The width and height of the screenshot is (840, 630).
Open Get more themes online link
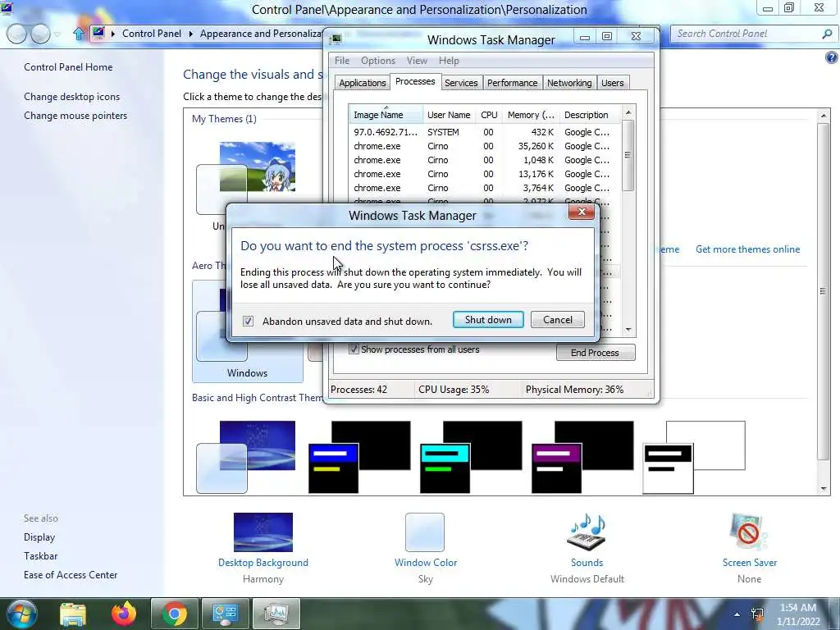pos(748,249)
